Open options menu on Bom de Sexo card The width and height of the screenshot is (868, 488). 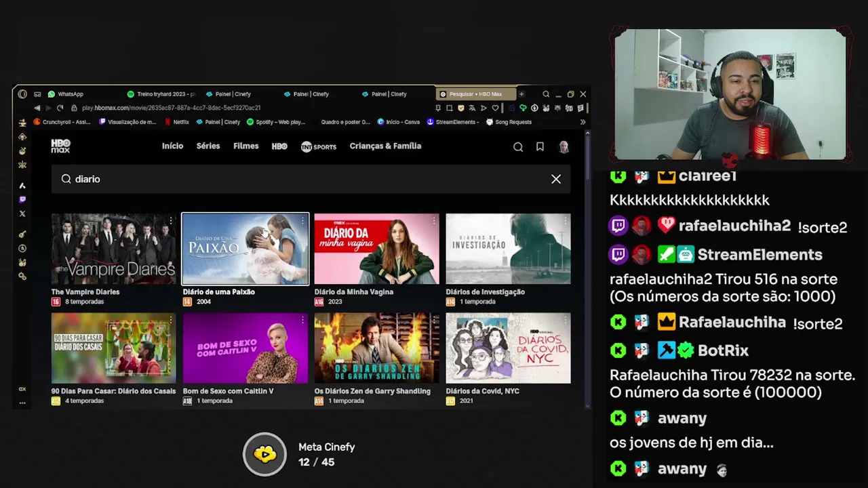(x=302, y=321)
